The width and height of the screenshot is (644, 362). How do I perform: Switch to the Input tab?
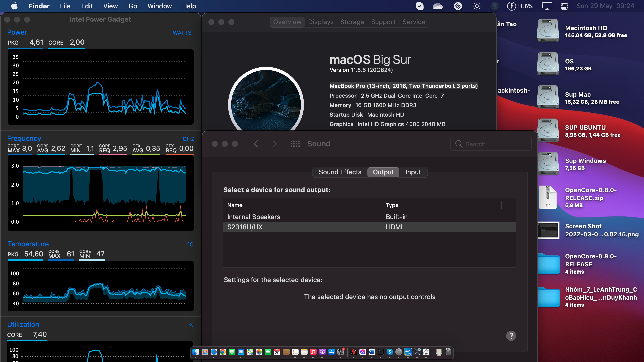point(413,172)
